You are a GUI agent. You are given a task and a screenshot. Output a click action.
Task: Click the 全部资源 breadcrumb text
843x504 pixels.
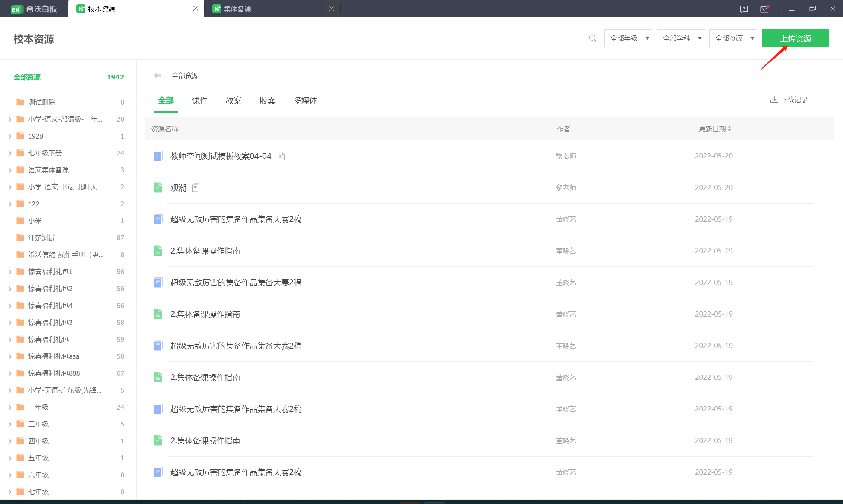click(185, 76)
